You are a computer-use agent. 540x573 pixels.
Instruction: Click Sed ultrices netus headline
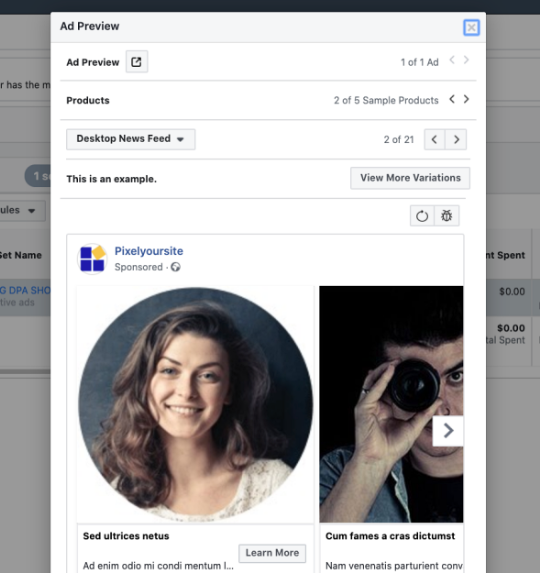126,536
